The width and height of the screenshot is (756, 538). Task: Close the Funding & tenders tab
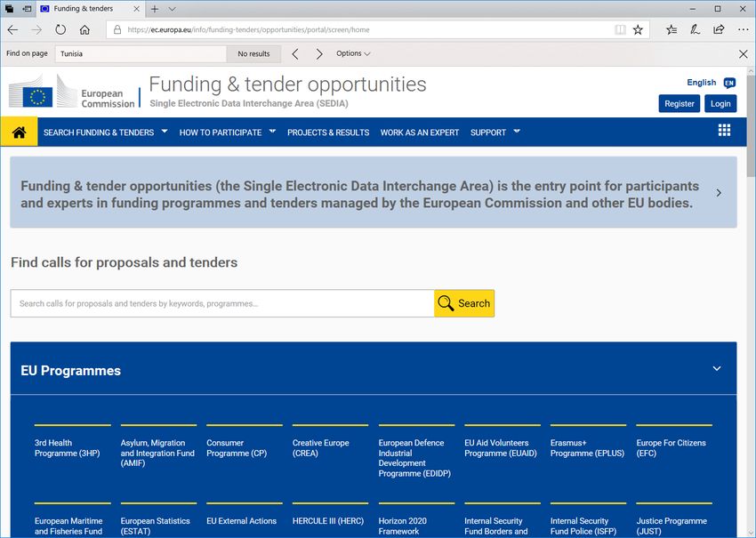pos(136,9)
